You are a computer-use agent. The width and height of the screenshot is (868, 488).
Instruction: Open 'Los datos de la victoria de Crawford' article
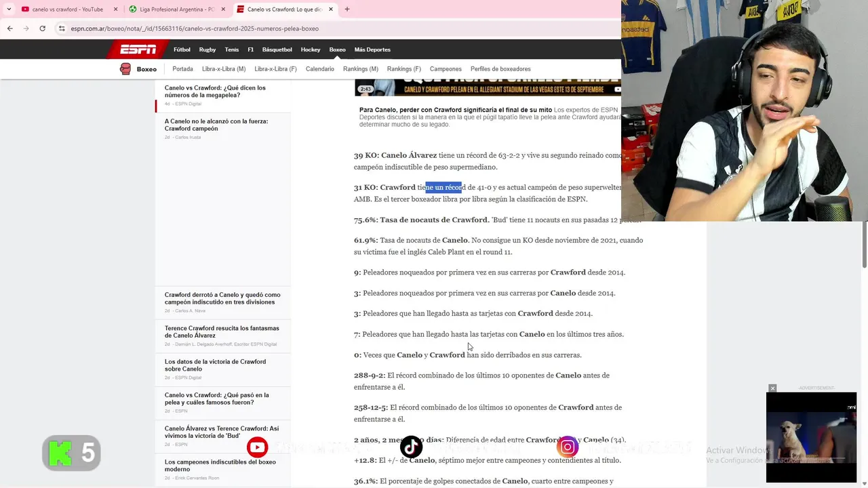[x=215, y=365]
